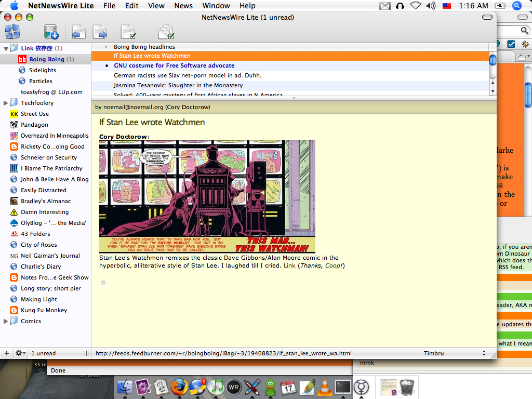Open the Edit menu

coord(131,6)
